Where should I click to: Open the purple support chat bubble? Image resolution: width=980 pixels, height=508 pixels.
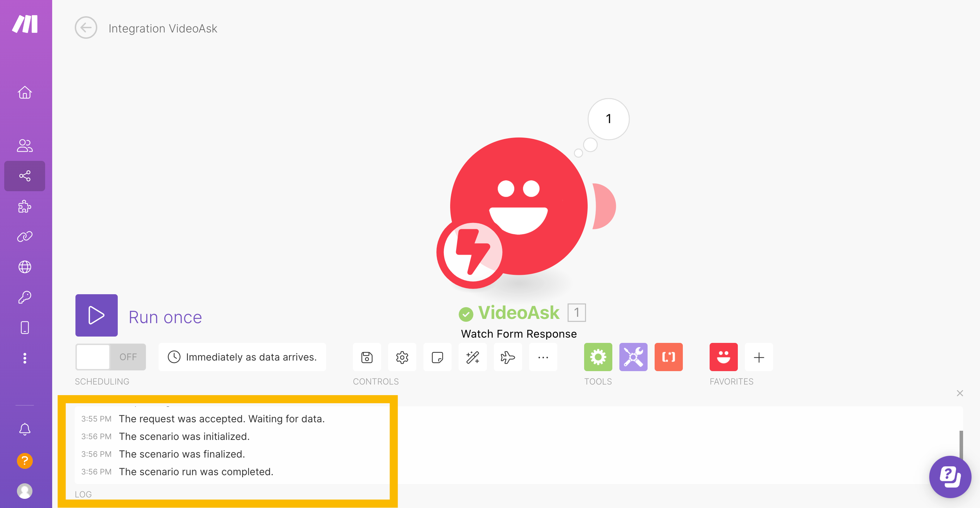click(x=950, y=476)
